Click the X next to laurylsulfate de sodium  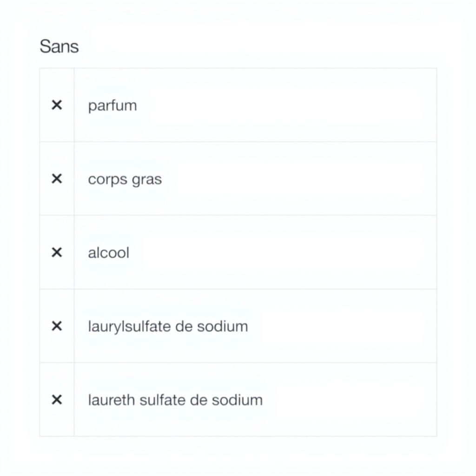57,326
